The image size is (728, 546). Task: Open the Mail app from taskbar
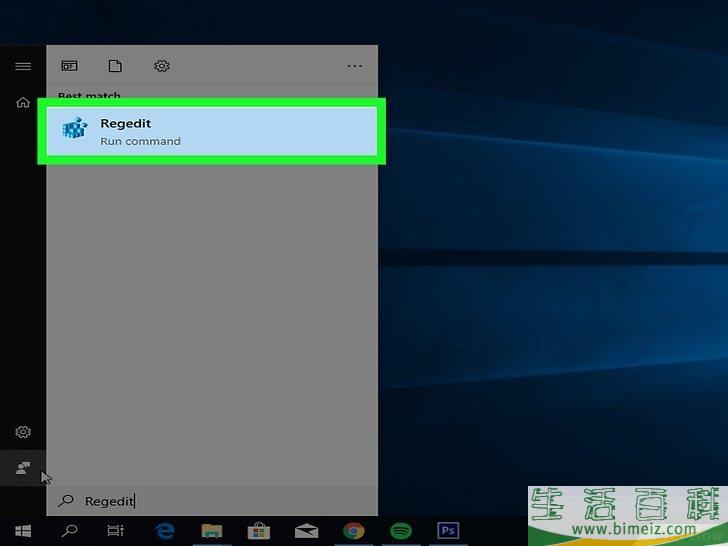(306, 531)
